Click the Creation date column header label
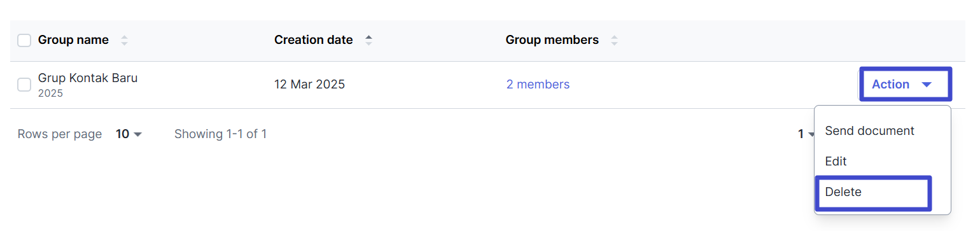The image size is (980, 231). coord(313,40)
